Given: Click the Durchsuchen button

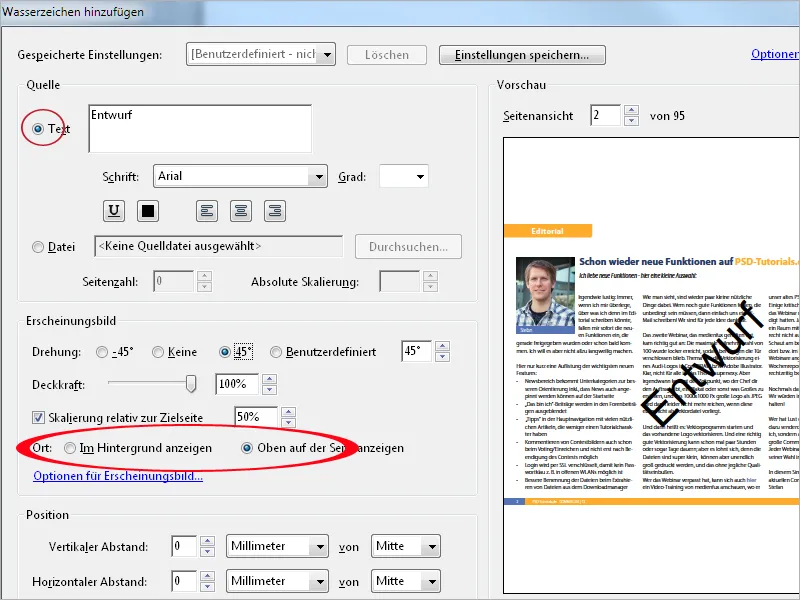Looking at the screenshot, I should (x=408, y=247).
